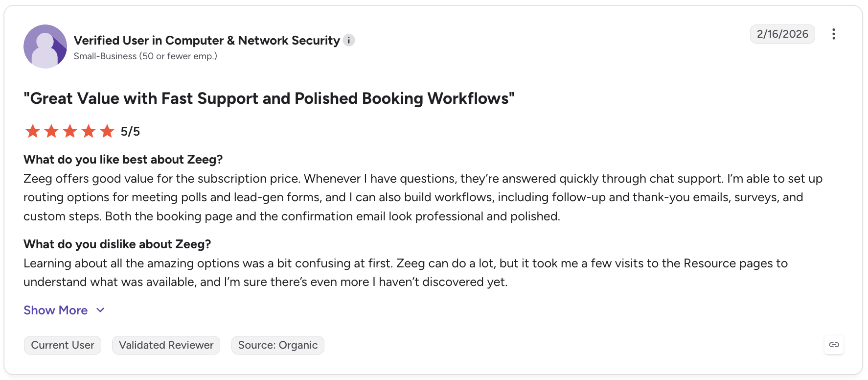
Task: Copy the review link using chain icon
Action: pos(834,345)
